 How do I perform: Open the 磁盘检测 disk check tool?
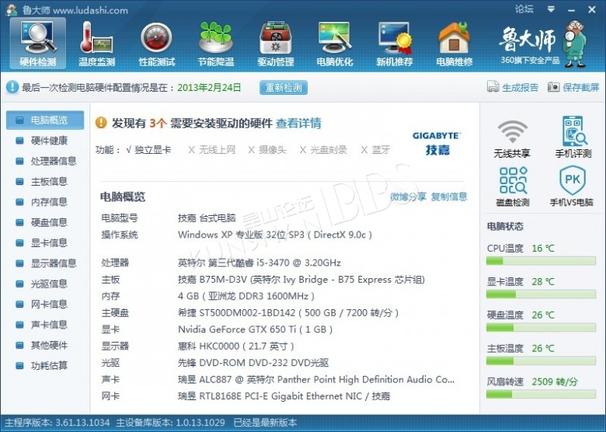(x=512, y=186)
